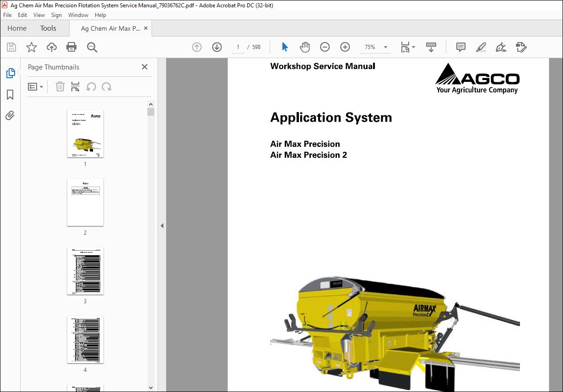Select page 3 thumbnail
The image size is (563, 392).
[85, 271]
